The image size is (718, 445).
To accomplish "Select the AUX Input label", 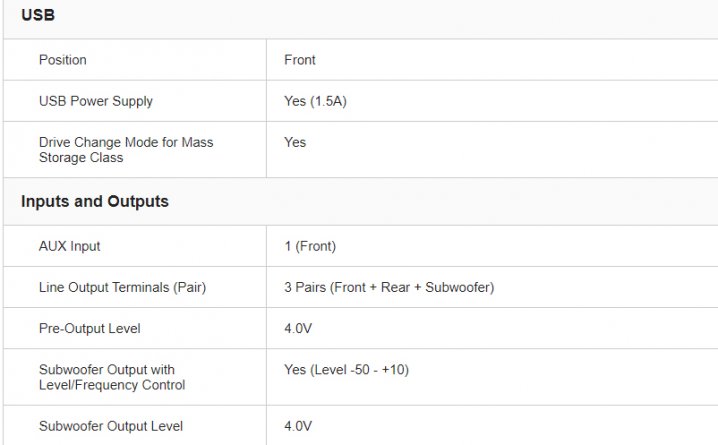I will (70, 246).
